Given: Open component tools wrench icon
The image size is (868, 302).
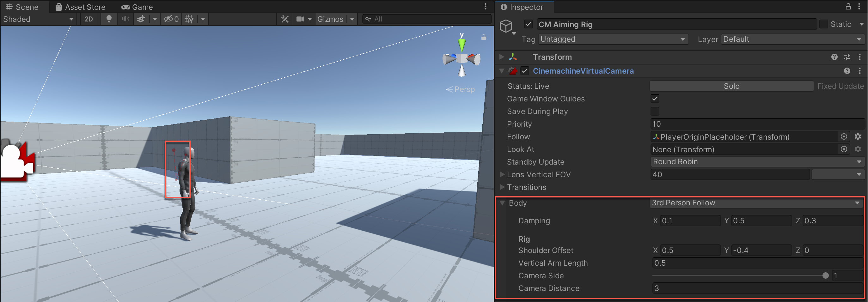Looking at the screenshot, I should 285,19.
